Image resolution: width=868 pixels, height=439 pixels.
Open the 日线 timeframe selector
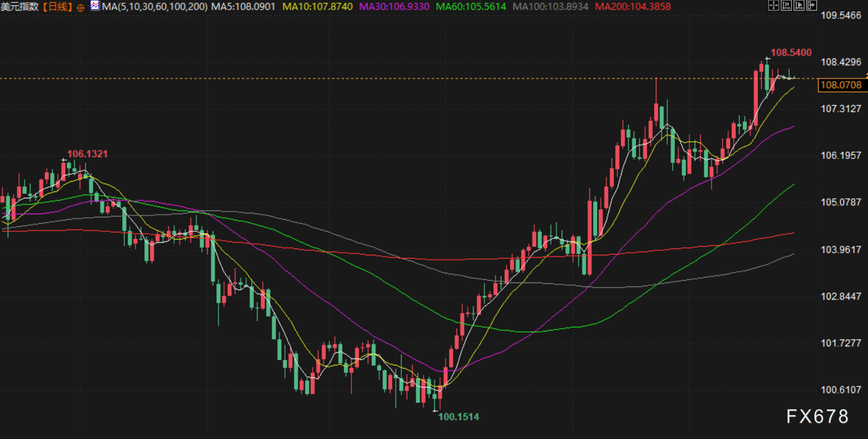[x=61, y=7]
